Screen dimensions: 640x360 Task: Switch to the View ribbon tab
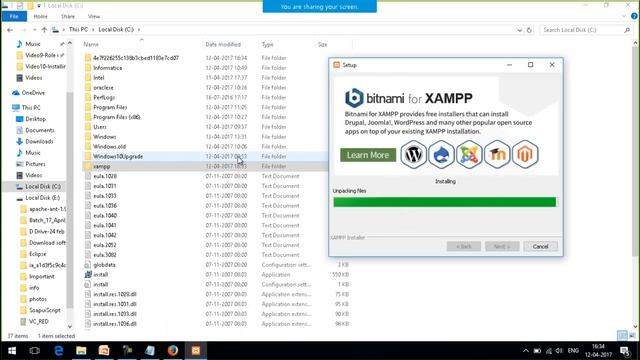point(94,16)
